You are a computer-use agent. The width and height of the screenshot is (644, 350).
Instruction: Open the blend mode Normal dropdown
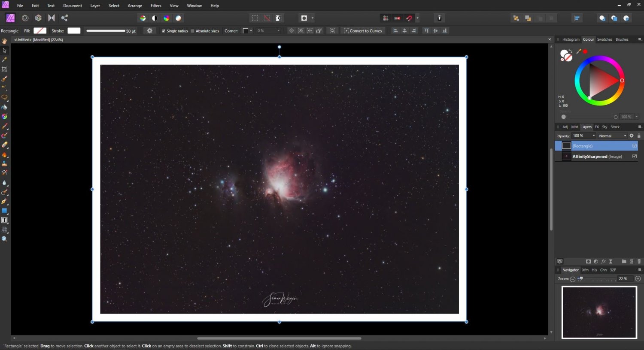[x=612, y=136]
